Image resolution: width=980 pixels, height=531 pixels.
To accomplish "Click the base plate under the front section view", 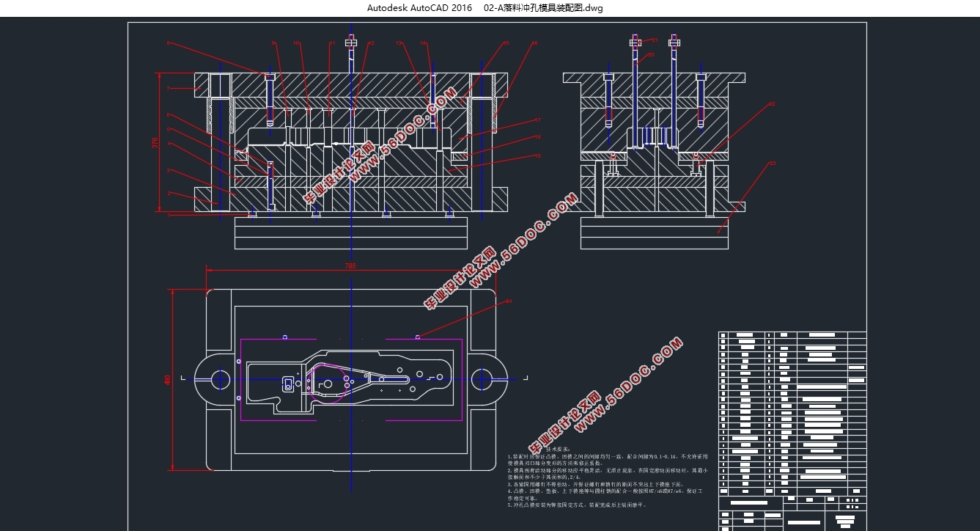I will [350, 233].
